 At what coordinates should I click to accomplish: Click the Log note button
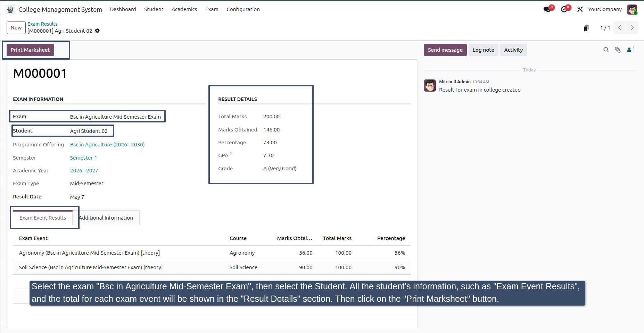click(484, 50)
